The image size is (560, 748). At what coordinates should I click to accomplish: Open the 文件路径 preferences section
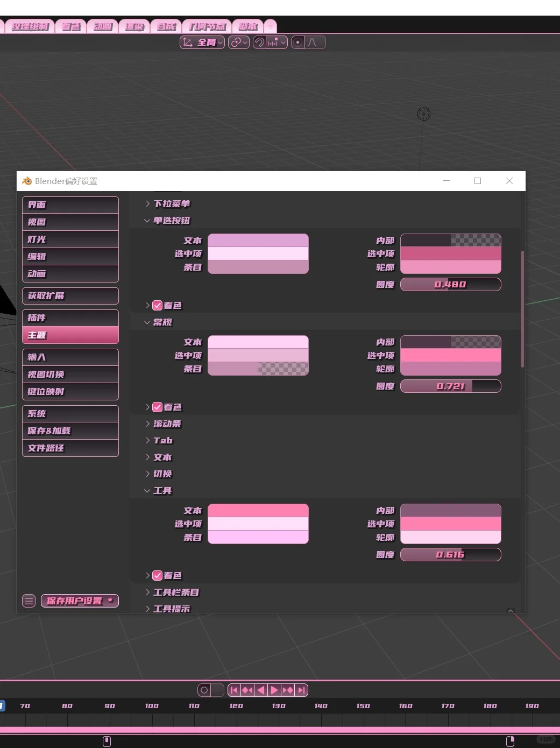(x=70, y=448)
